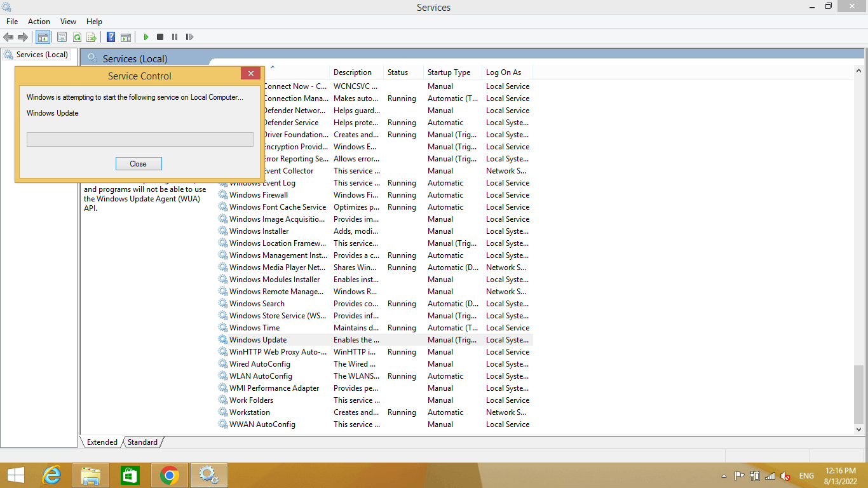Viewport: 868px width, 488px height.
Task: Click services list scrollbar down arrow
Action: (x=859, y=430)
